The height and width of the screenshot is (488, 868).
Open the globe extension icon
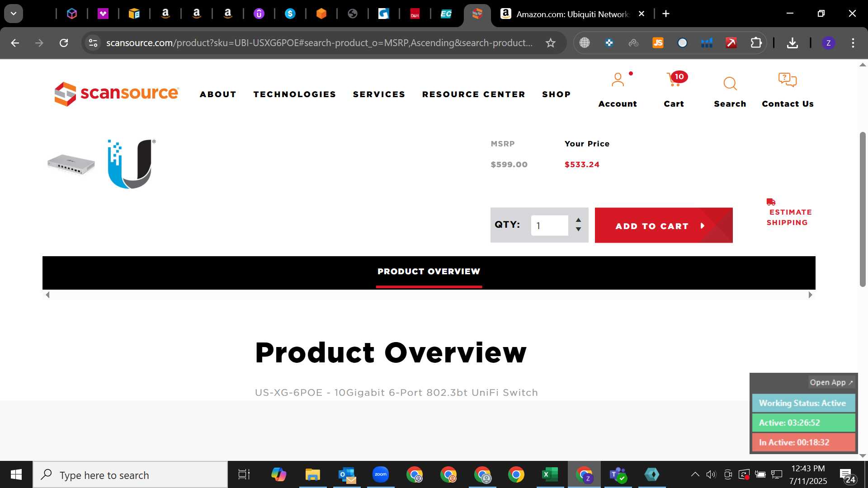(x=585, y=43)
